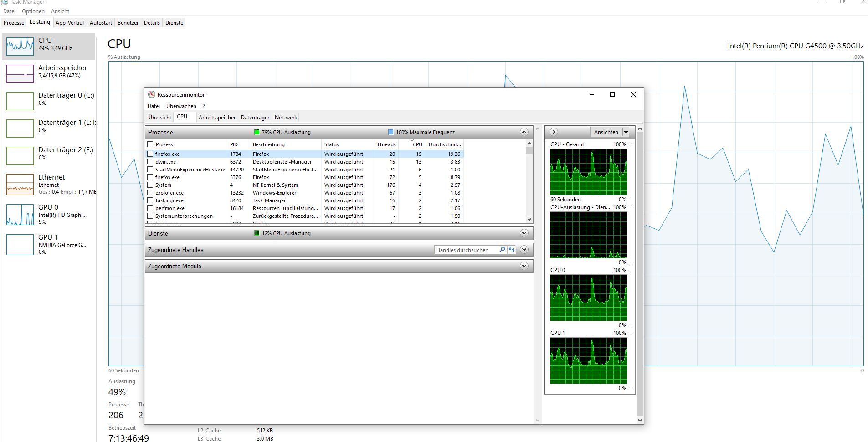Expand Zugeordnete Handles section chevron

click(524, 250)
